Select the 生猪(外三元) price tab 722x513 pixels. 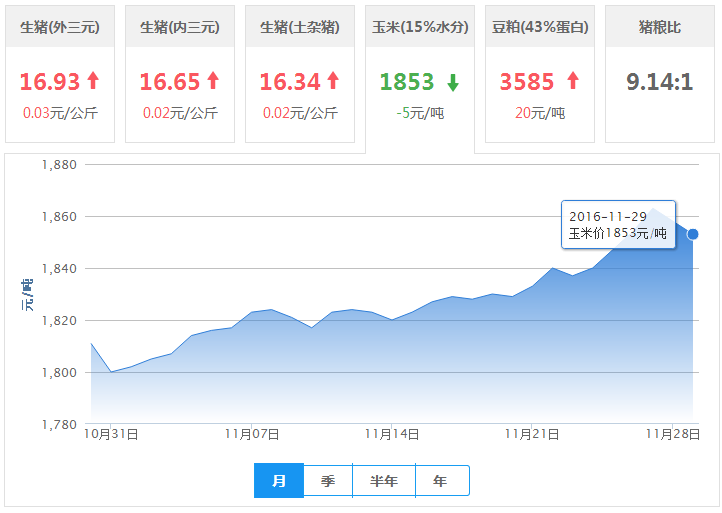pyautogui.click(x=60, y=74)
